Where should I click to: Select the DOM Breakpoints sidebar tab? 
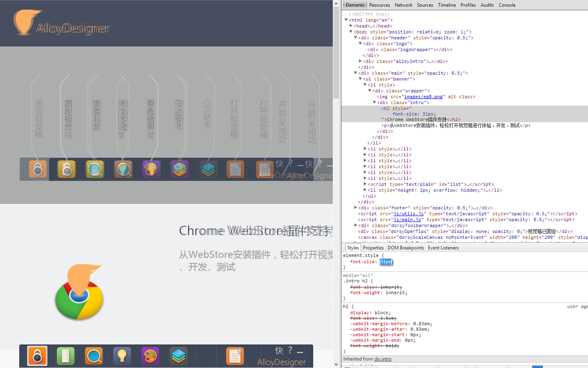click(406, 248)
